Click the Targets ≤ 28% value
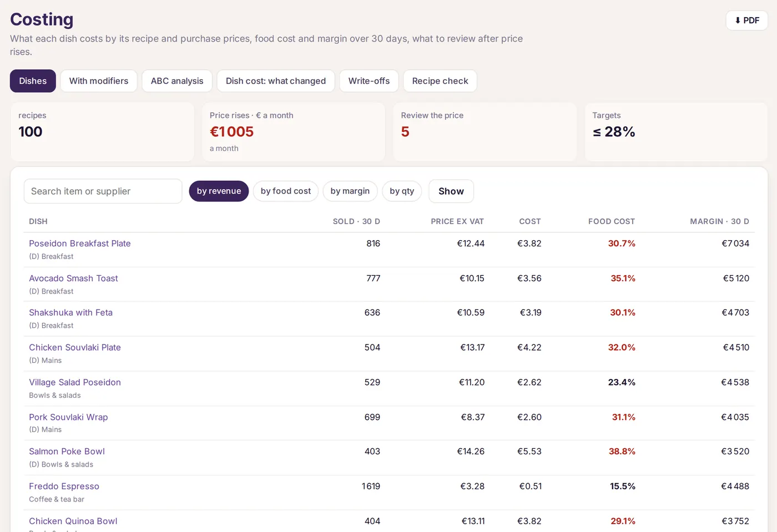The width and height of the screenshot is (777, 532). 614,132
